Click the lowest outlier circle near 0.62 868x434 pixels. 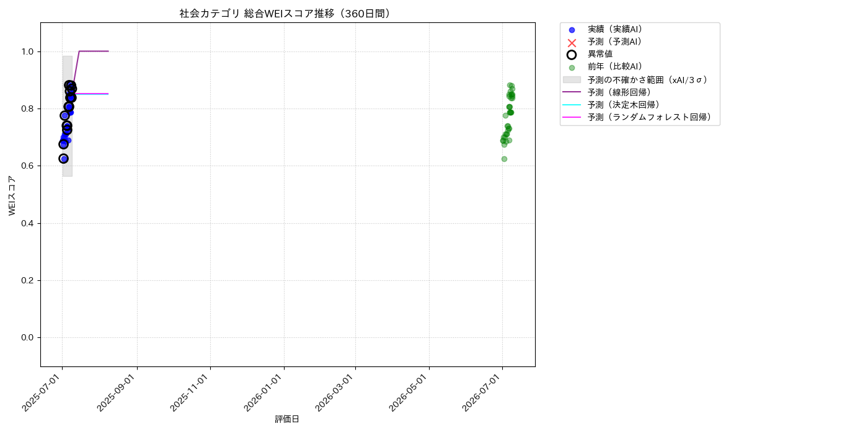pyautogui.click(x=63, y=159)
